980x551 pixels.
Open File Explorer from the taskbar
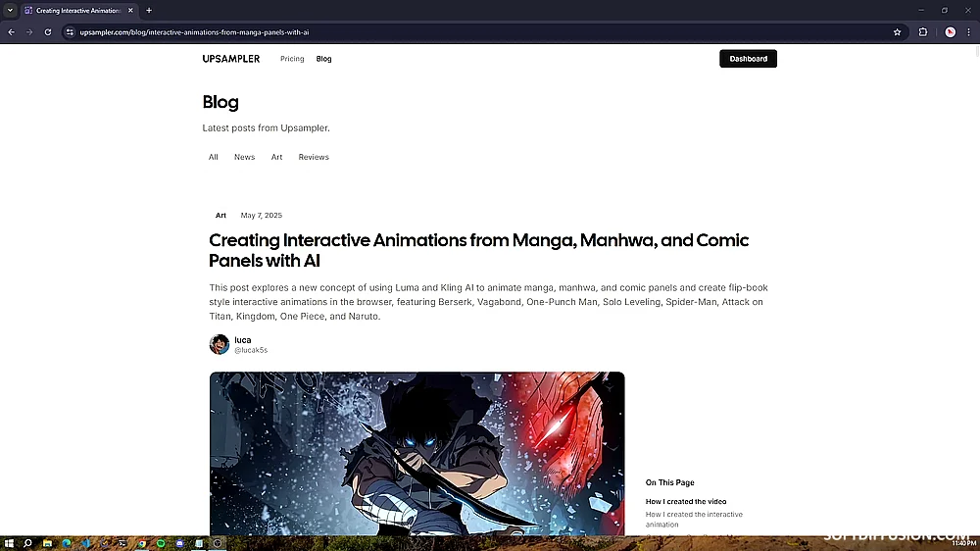47,543
